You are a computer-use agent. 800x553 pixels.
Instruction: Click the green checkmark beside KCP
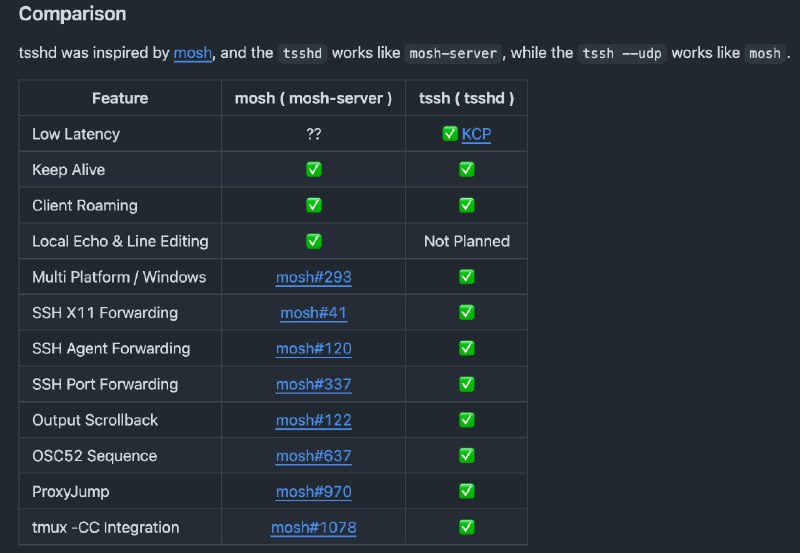450,134
